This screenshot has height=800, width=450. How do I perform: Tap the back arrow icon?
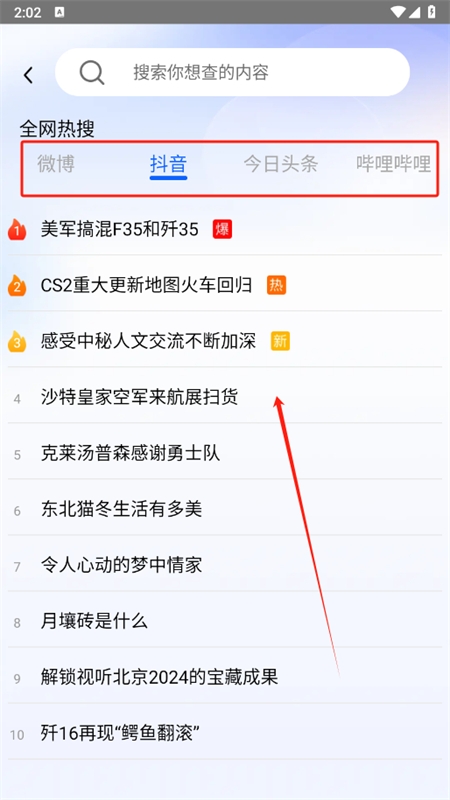pos(28,75)
